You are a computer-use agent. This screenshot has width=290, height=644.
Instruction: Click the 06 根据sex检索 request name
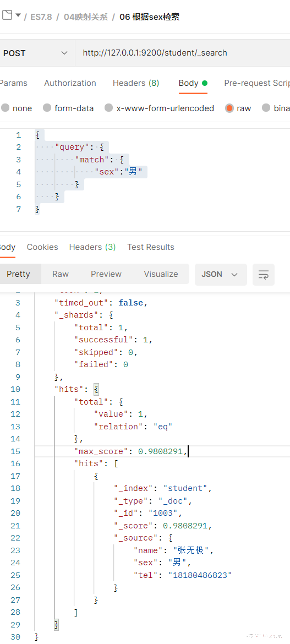coord(150,17)
